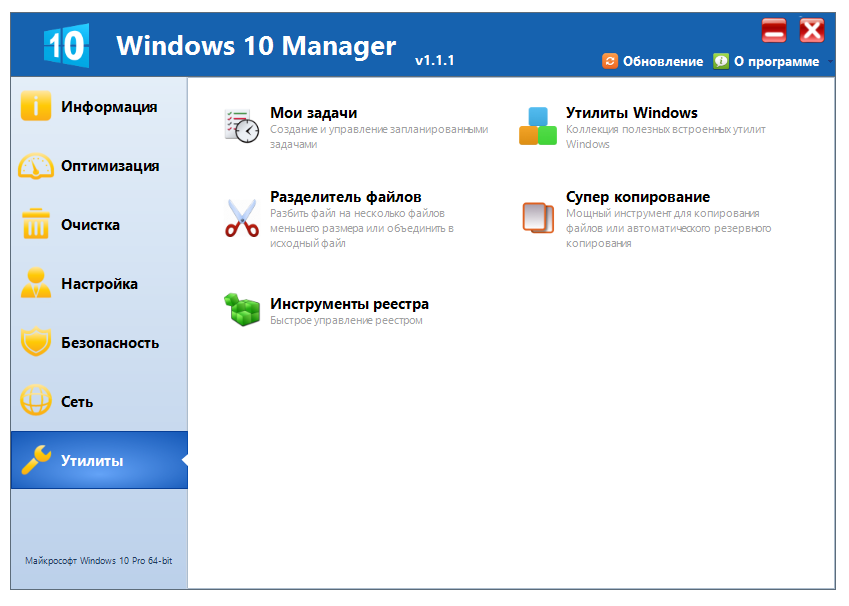Open Инструменты реестра title link
The image size is (849, 606).
coord(349,304)
